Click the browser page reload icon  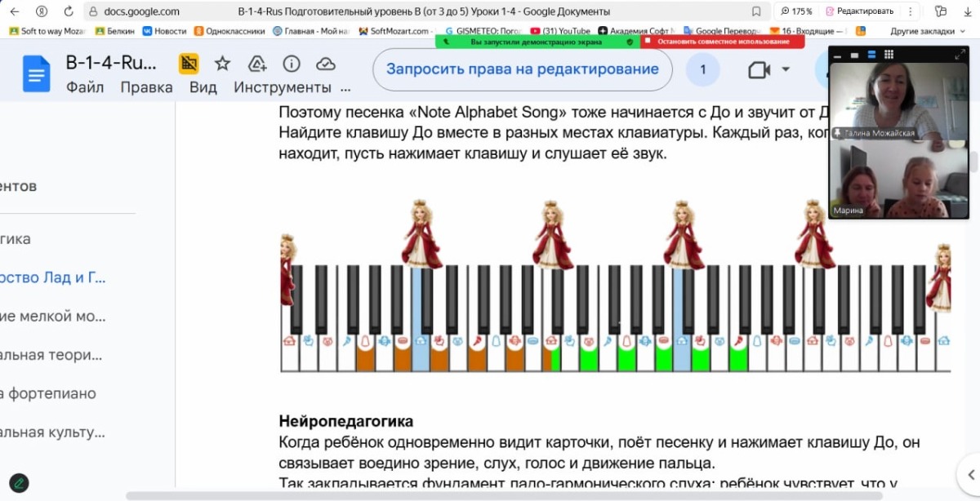pos(69,11)
